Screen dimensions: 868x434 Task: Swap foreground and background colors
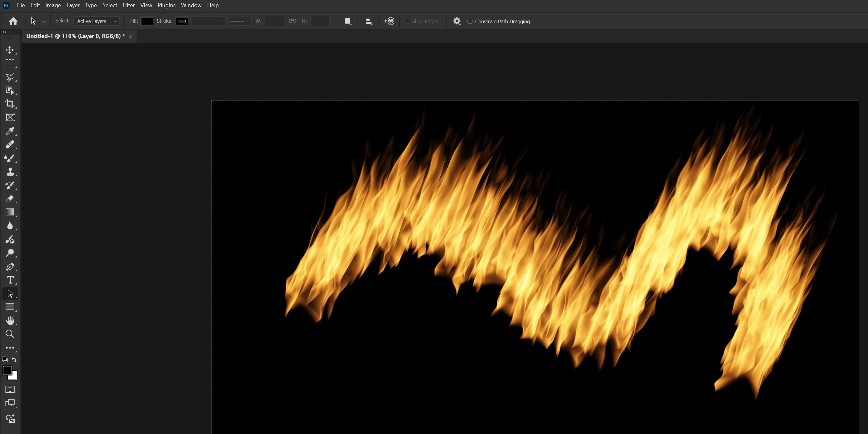click(x=14, y=360)
